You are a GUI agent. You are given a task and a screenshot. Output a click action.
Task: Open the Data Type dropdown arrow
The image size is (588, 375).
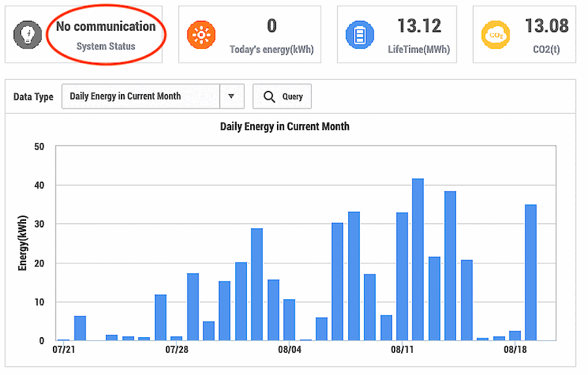[x=232, y=97]
